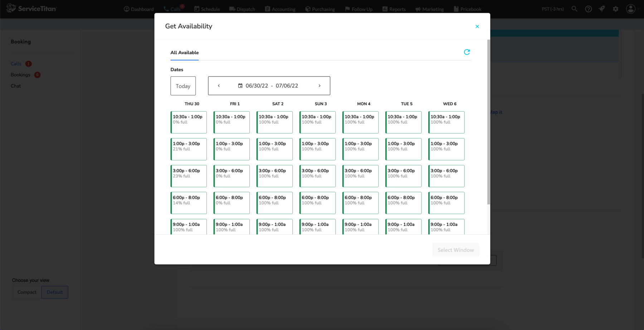This screenshot has width=644, height=330.
Task: Open the Dispatch section
Action: (242, 9)
